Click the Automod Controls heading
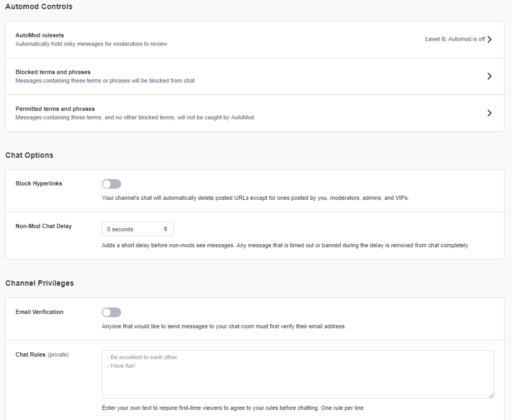Viewport: 512px width, 420px height. (39, 6)
